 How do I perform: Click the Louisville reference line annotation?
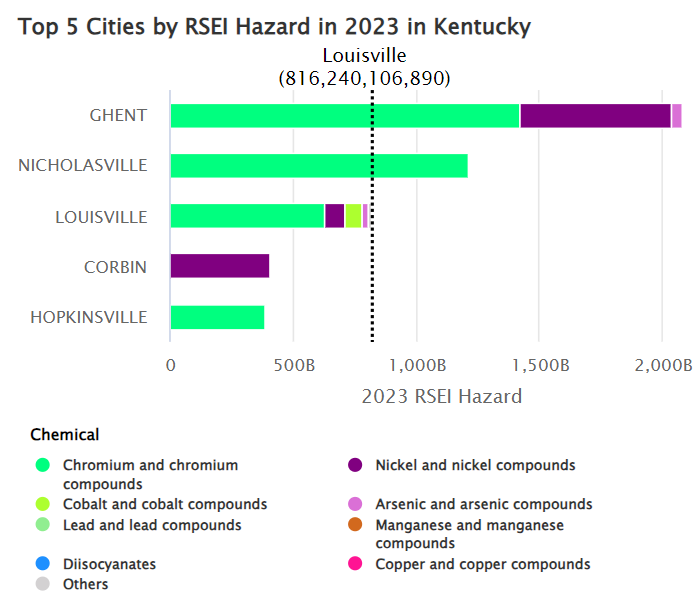point(364,66)
